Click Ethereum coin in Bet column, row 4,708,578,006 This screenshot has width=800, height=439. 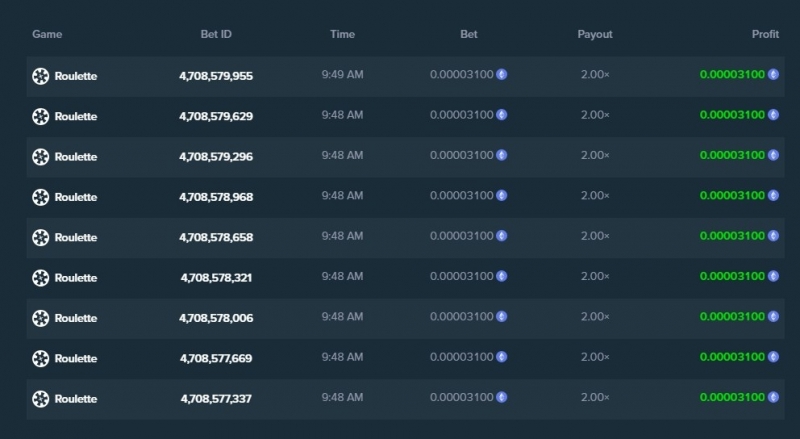click(502, 316)
